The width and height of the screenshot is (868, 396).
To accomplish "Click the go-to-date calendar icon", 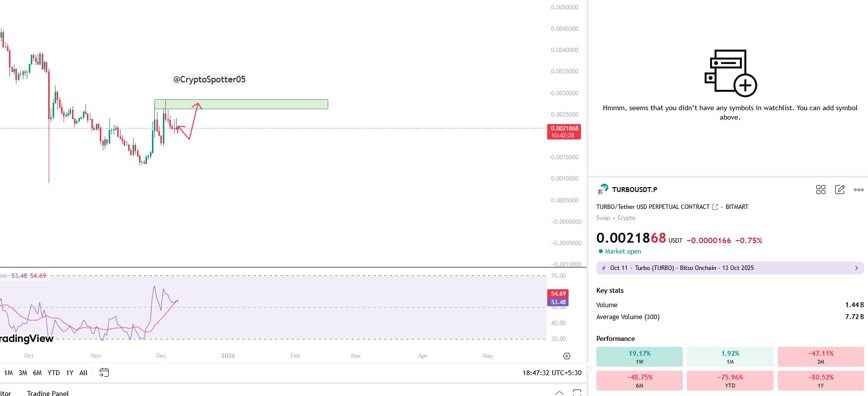I will (x=104, y=373).
